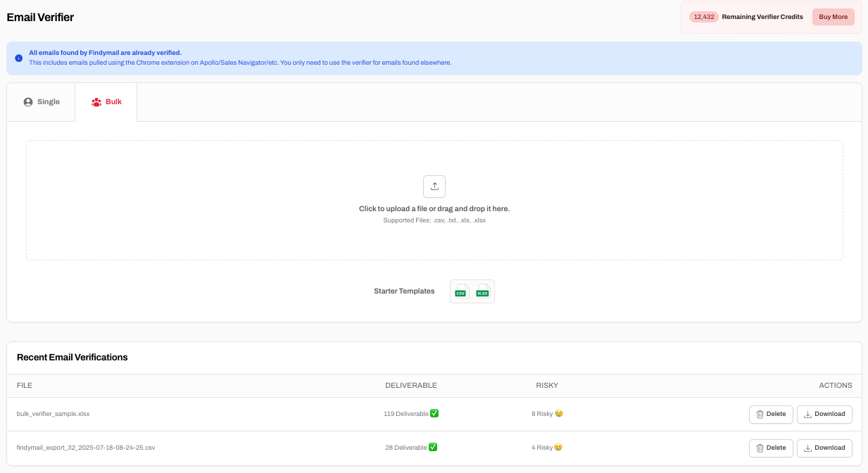
Task: Click the DELIVERABLE column header
Action: pyautogui.click(x=411, y=386)
